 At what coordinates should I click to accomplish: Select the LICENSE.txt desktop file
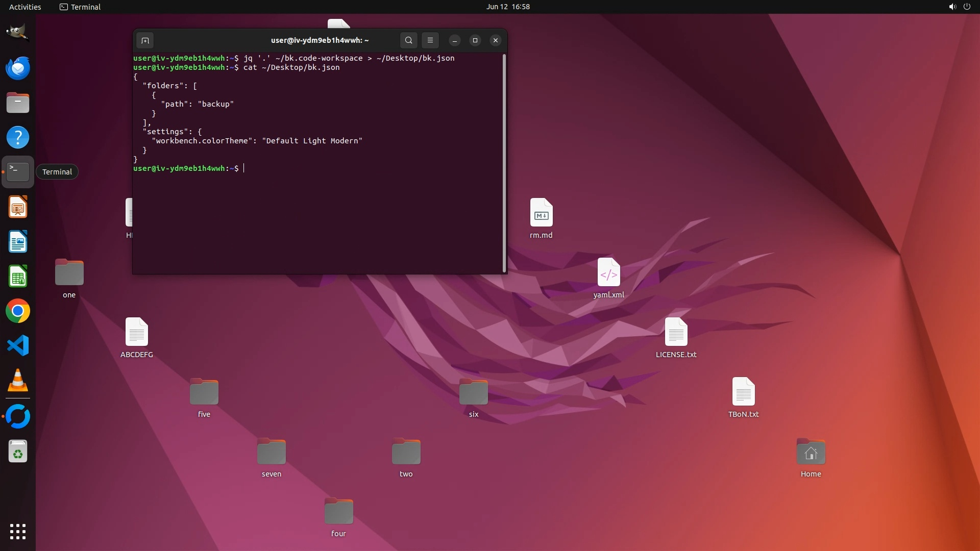[x=676, y=332]
